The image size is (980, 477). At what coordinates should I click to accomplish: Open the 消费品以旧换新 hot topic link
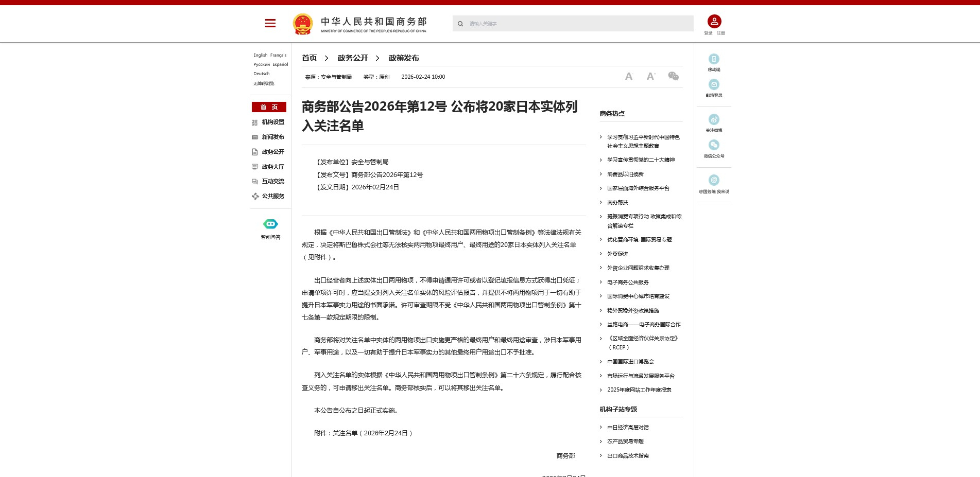pyautogui.click(x=625, y=174)
